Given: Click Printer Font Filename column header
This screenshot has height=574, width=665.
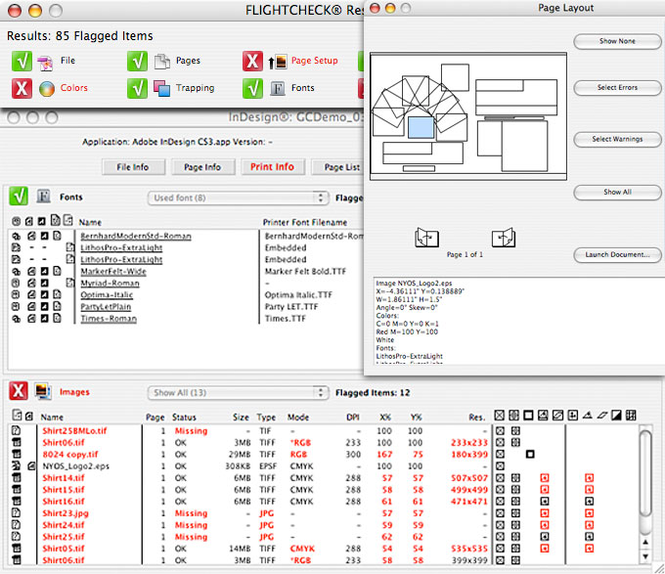Looking at the screenshot, I should coord(305,222).
